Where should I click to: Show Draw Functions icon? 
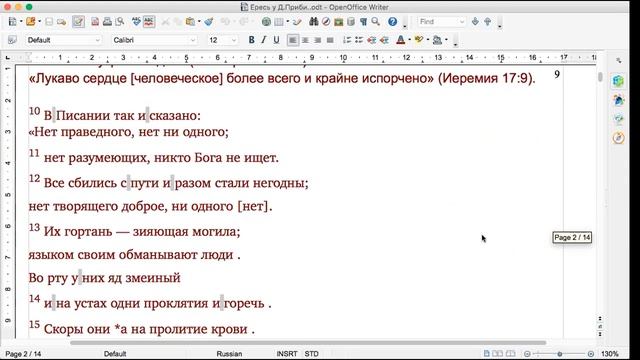[x=297, y=22]
